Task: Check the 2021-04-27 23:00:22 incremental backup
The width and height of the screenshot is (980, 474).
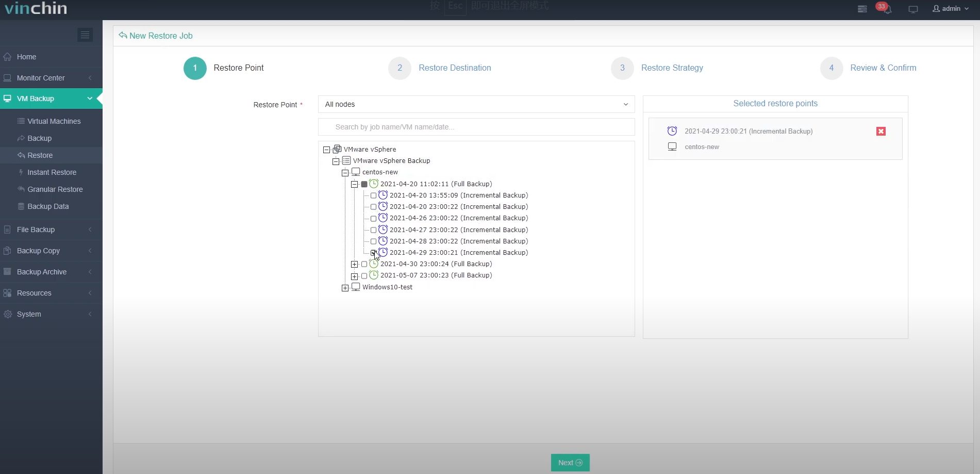Action: point(374,230)
